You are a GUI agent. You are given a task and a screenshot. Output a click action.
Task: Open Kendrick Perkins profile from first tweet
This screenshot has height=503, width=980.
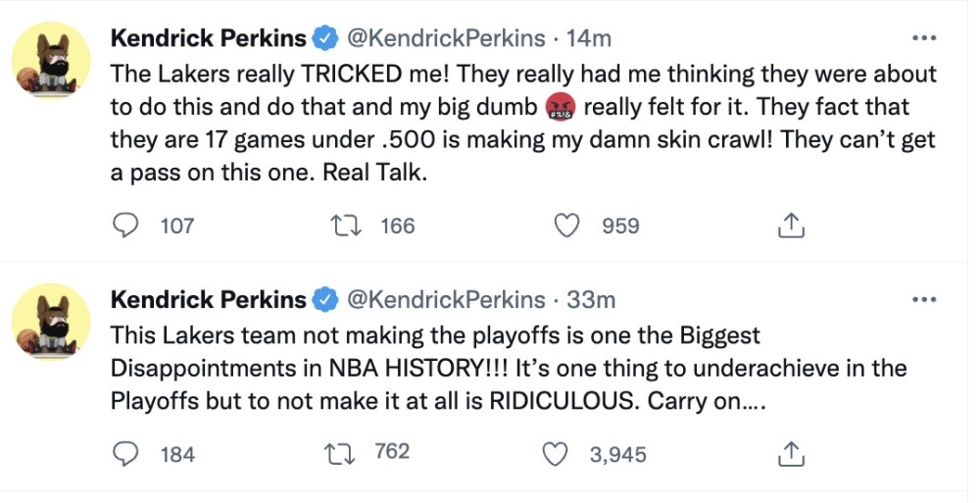pos(208,38)
